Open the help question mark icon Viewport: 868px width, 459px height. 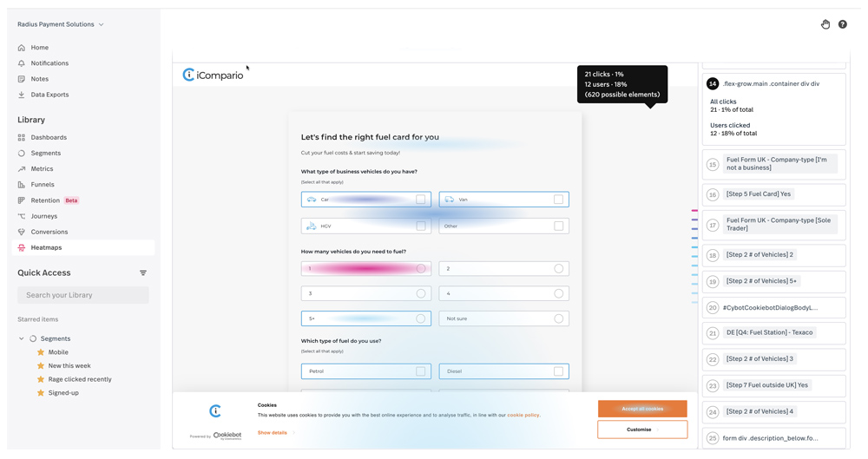click(843, 24)
